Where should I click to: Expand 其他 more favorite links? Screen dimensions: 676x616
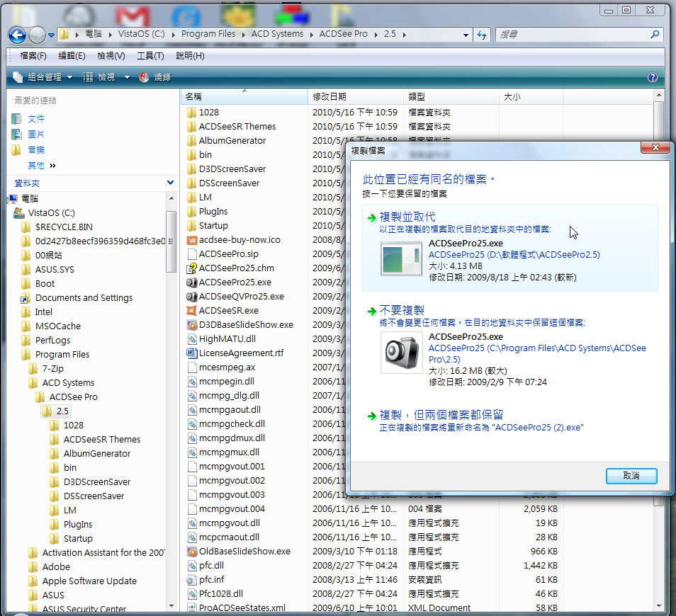point(41,166)
